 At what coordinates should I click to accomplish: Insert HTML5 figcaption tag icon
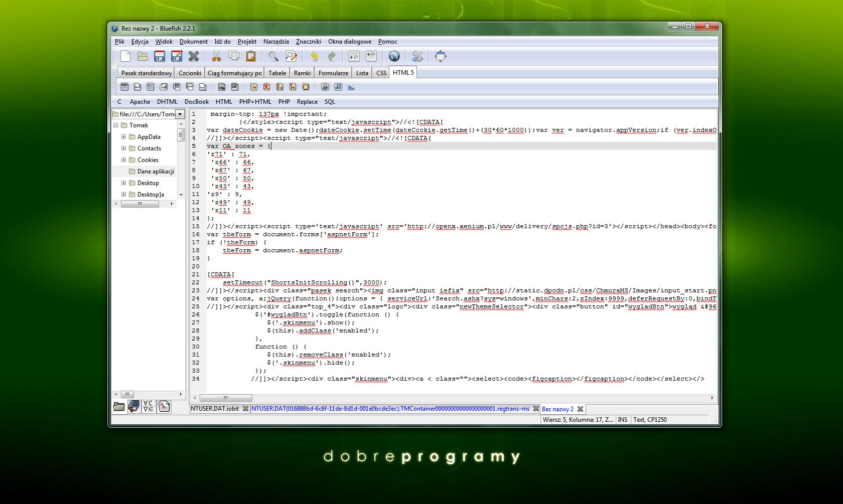[222, 87]
